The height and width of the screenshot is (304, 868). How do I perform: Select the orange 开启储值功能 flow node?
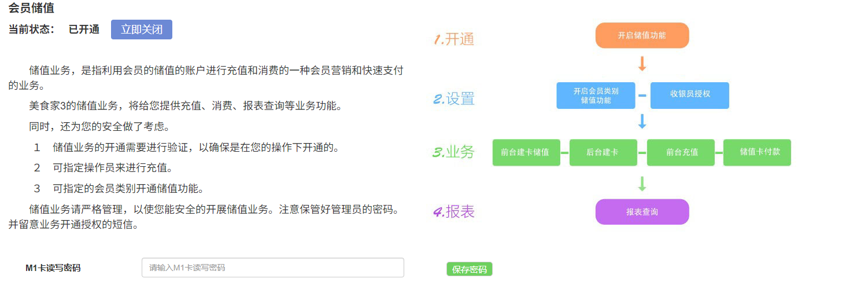pos(642,35)
